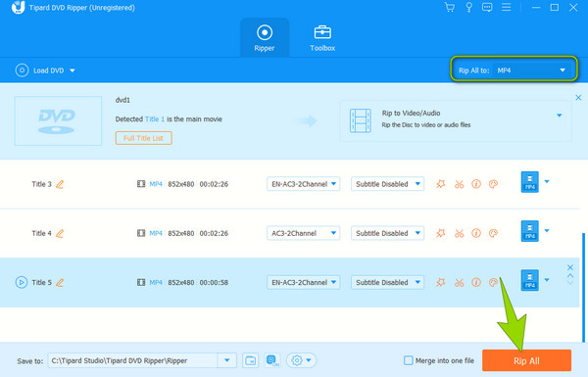
Task: Click the Title 1 main movie link
Action: [155, 119]
